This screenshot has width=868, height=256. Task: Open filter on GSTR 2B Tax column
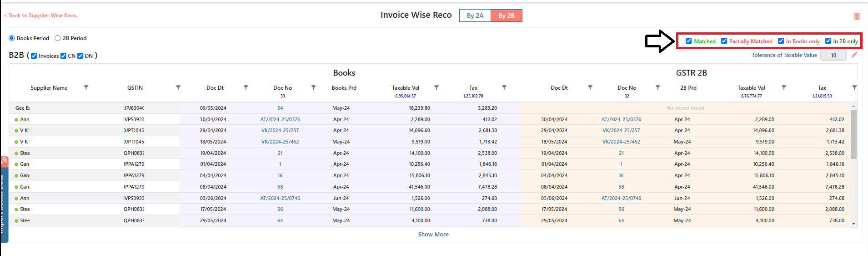[x=854, y=87]
